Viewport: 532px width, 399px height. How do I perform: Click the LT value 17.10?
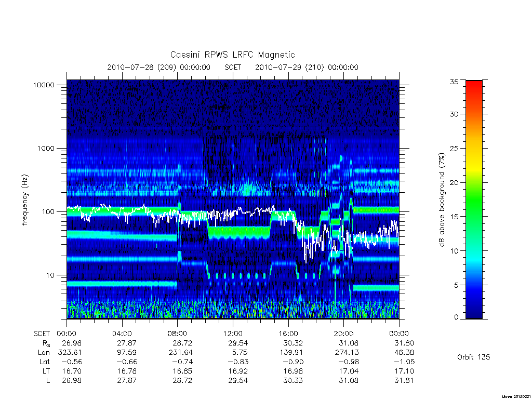coord(404,371)
